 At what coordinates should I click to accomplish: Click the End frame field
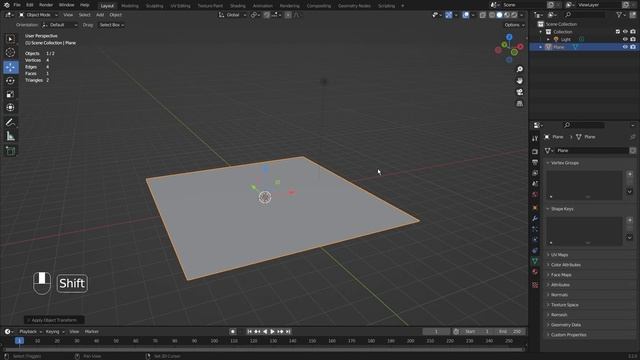[511, 332]
